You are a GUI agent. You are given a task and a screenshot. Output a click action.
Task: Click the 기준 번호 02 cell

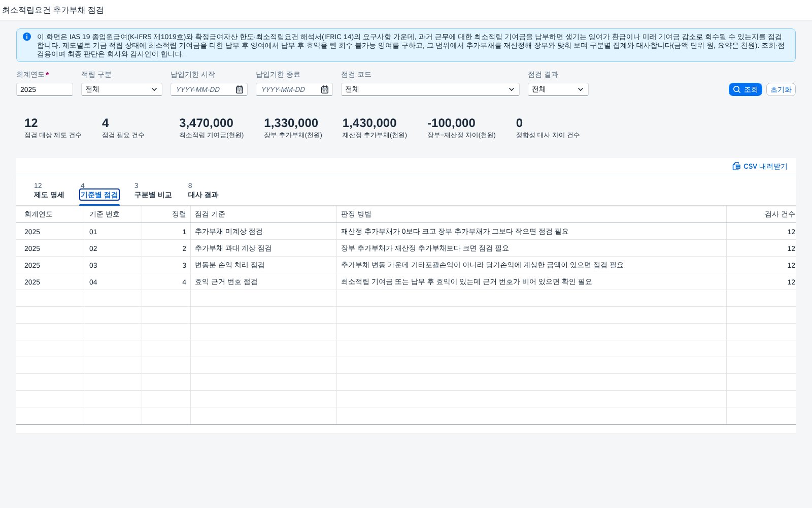click(x=114, y=248)
